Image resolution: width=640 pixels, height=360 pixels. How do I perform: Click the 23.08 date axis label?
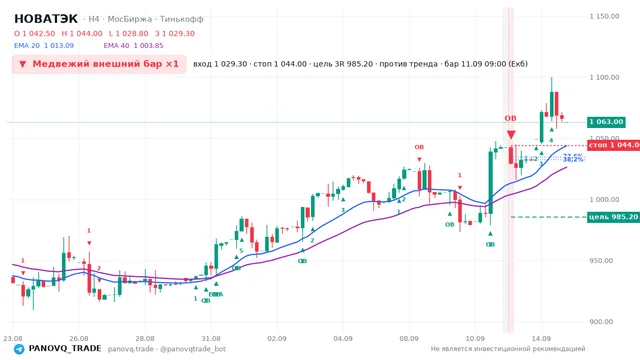point(13,338)
